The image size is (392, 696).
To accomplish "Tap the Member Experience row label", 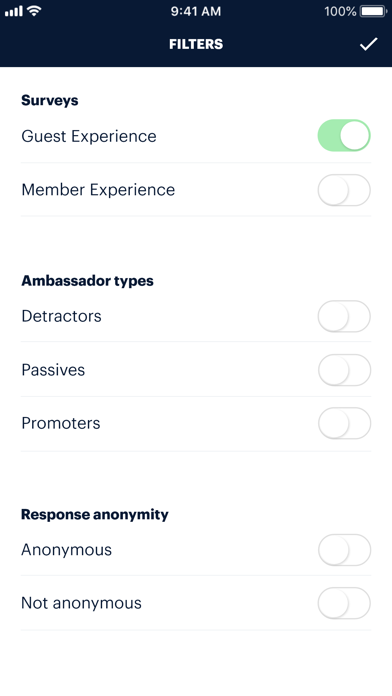I will pyautogui.click(x=98, y=190).
